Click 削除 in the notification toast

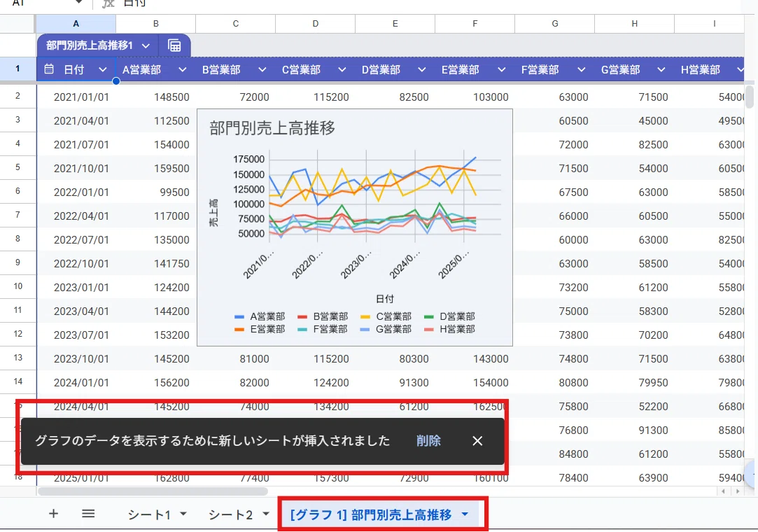[x=428, y=440]
